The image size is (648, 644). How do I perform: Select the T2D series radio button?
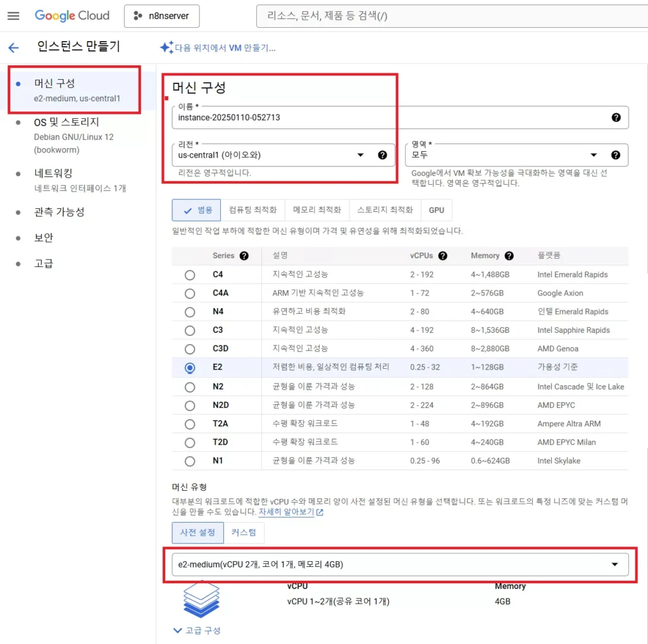tap(190, 443)
